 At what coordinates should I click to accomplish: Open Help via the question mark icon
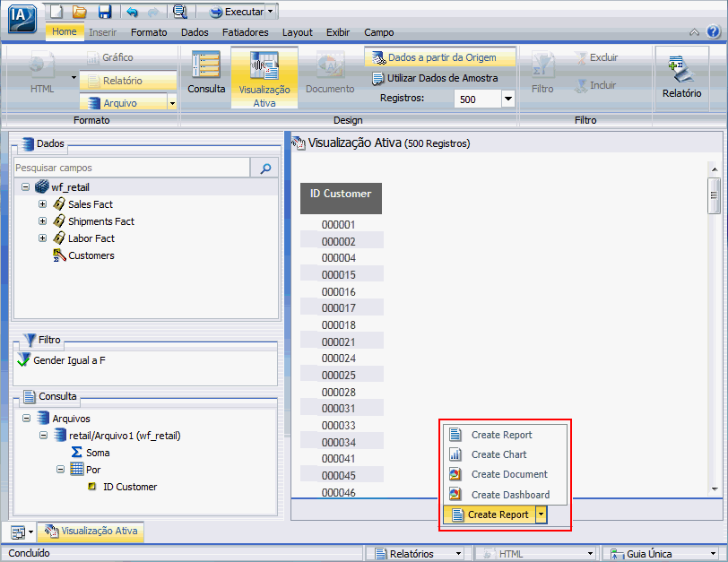[x=713, y=31]
